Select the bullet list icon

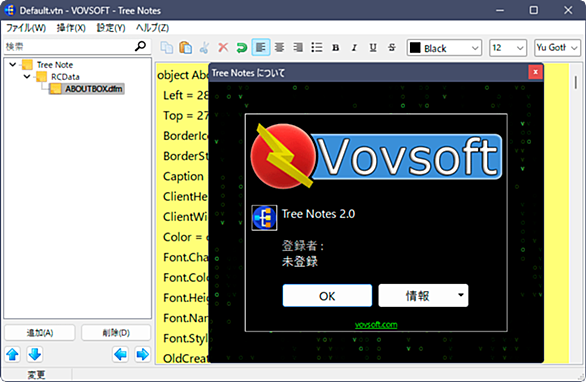[317, 47]
